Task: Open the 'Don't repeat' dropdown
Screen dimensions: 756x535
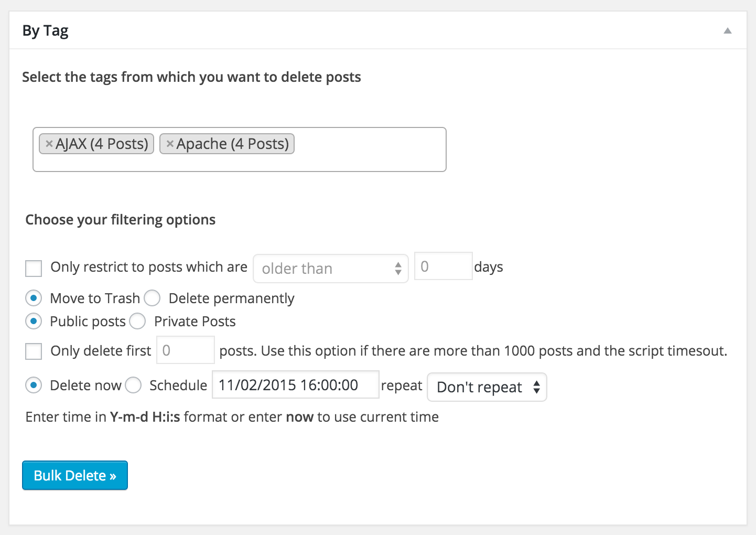Action: pos(487,387)
